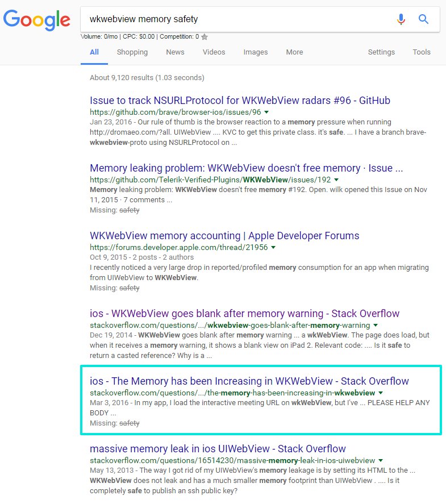Open Memory leaking problem WKWebView result
Viewport: 446px width, 504px height.
click(246, 168)
